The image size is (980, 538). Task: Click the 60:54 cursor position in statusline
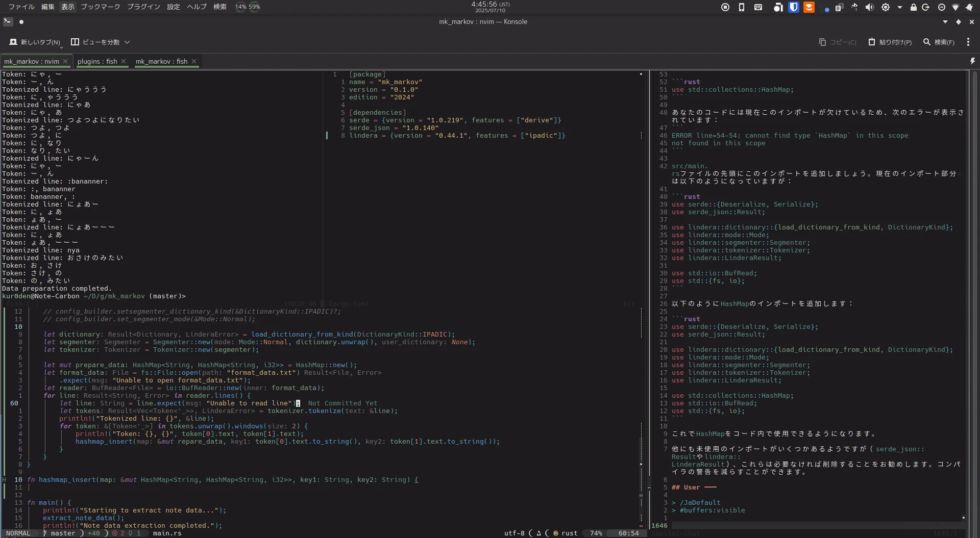tap(629, 533)
